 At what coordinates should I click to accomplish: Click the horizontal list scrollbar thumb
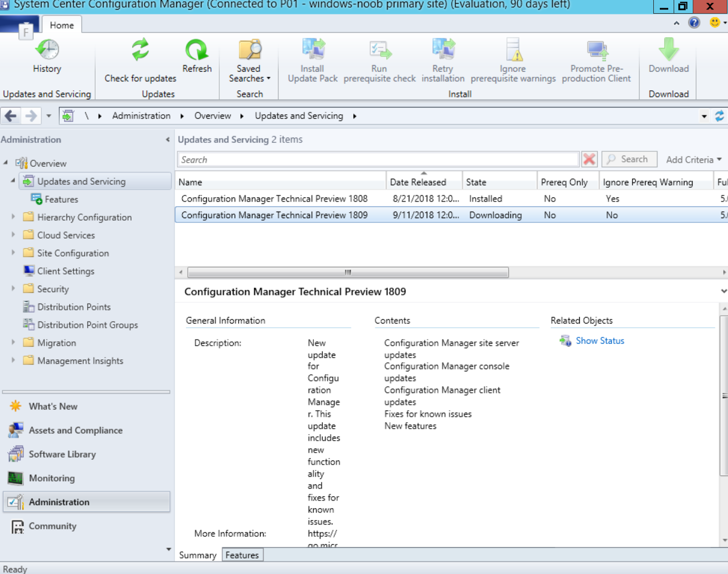348,273
